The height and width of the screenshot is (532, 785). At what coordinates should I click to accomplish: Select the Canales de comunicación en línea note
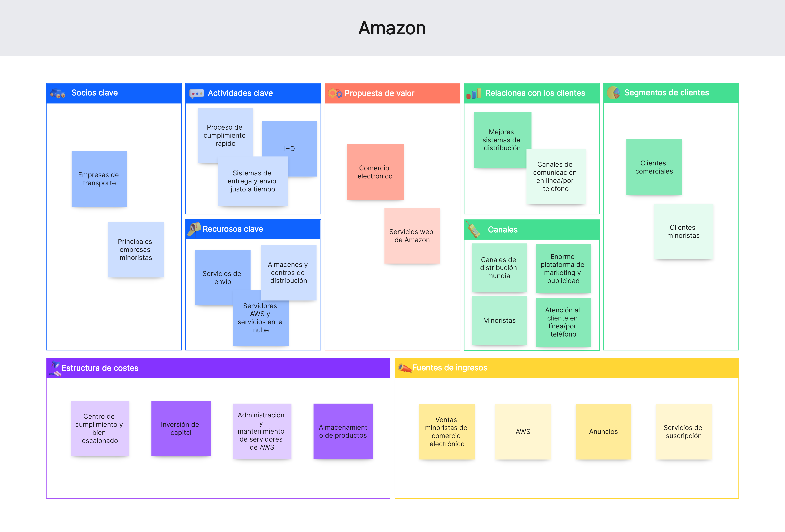coord(556,177)
